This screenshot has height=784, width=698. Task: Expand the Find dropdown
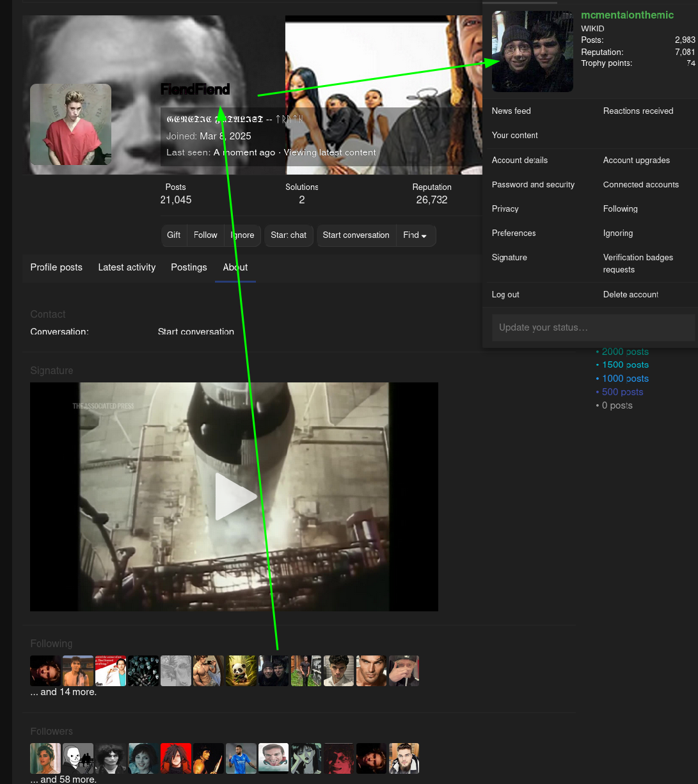tap(415, 235)
